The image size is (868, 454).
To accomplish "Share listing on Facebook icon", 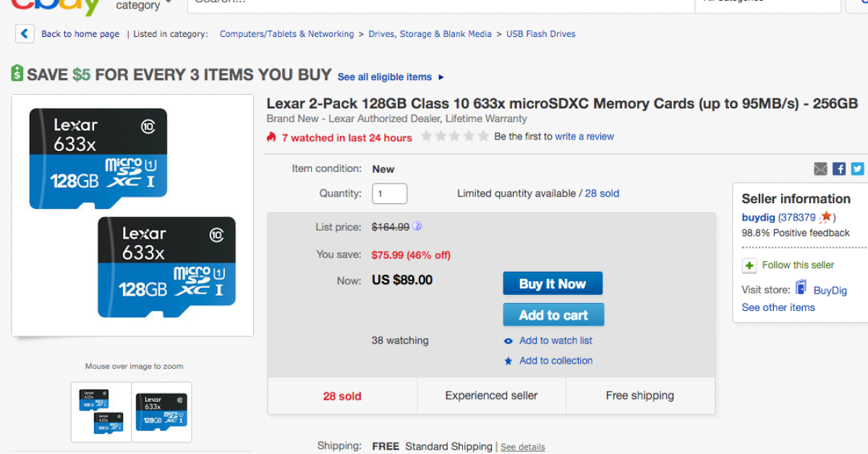I will [839, 169].
